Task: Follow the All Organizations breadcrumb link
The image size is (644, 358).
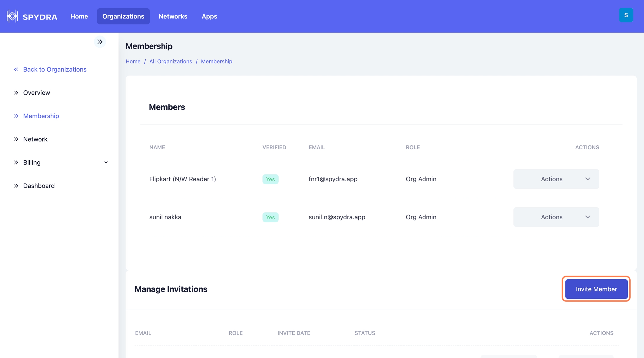Action: [171, 62]
